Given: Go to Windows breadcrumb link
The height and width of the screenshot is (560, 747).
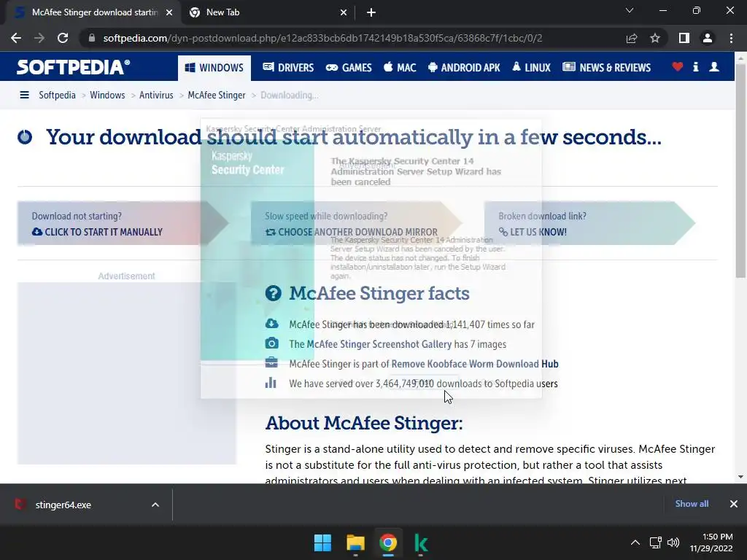Looking at the screenshot, I should 107,95.
